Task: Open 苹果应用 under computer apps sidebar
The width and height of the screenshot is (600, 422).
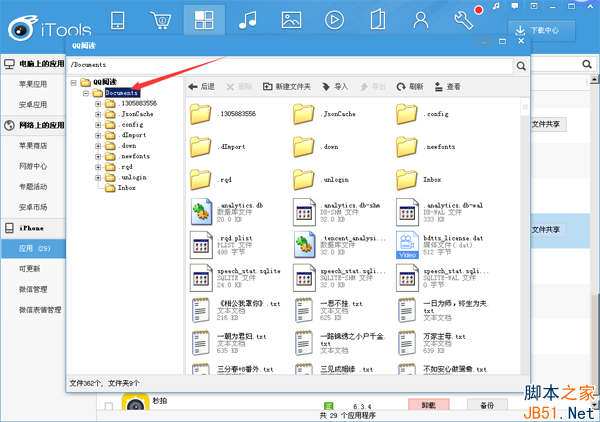Action: [x=33, y=84]
